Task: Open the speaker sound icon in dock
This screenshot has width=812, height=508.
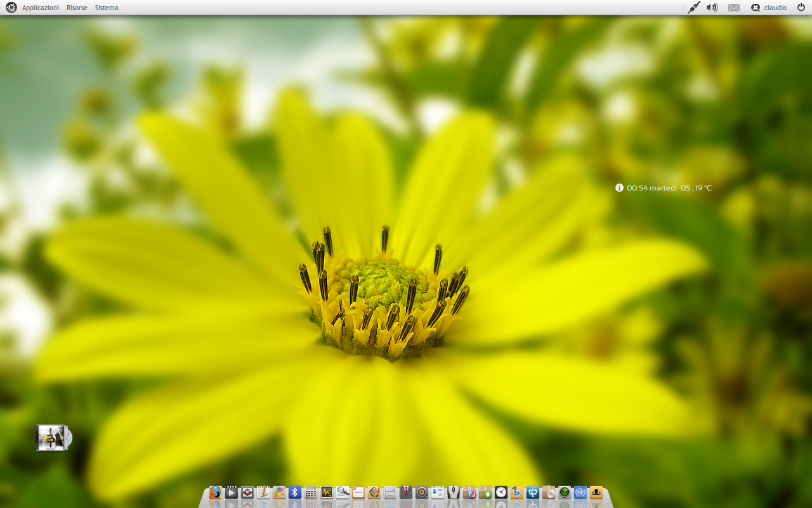Action: coord(422,493)
